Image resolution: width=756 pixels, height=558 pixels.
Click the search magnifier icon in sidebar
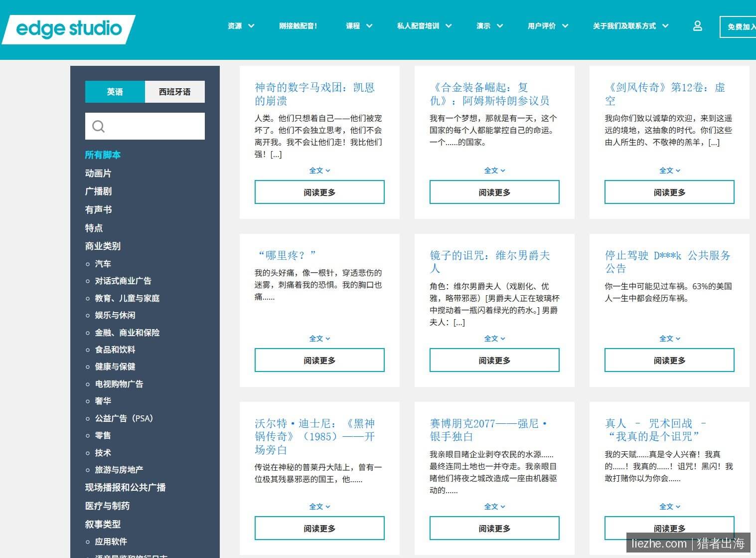pyautogui.click(x=99, y=126)
